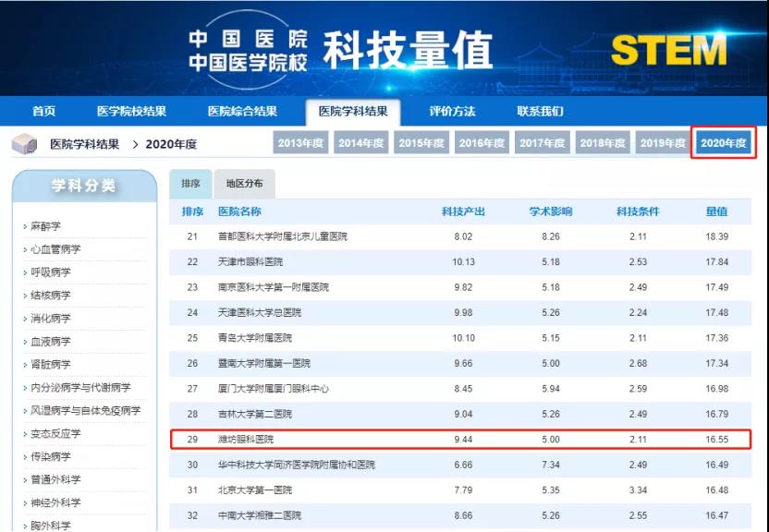Choose 神经外科学 in the discipline list
Viewport: 769px width, 532px height.
tap(55, 502)
